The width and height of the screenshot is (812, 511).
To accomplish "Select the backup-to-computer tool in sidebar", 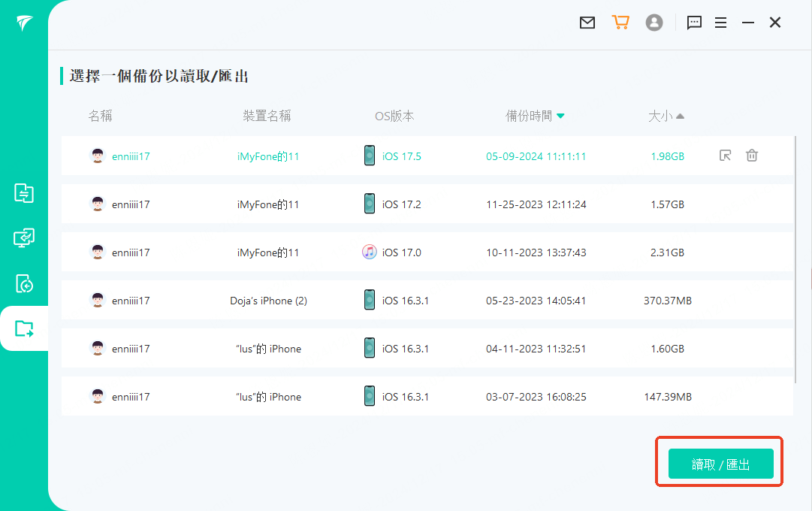I will [x=24, y=238].
